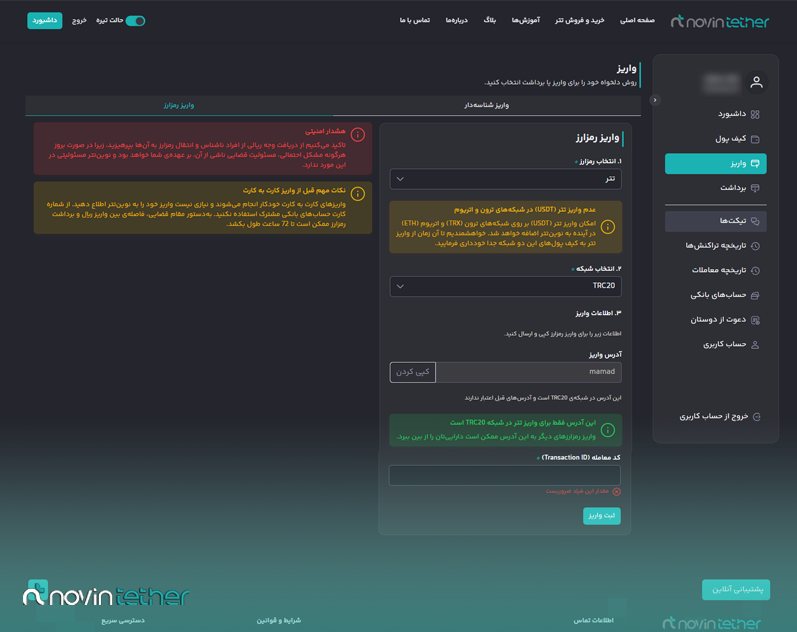Click the trade history clock icon
This screenshot has width=797, height=632.
[755, 270]
